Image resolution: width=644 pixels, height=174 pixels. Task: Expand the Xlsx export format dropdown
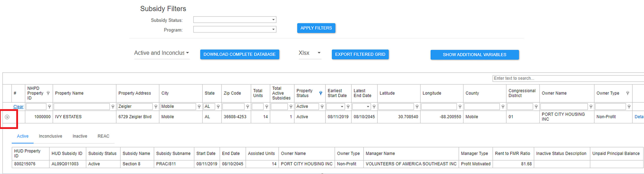click(x=319, y=53)
